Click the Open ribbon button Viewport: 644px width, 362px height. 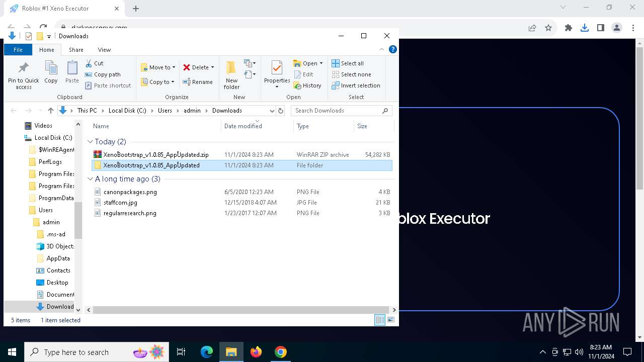coord(307,63)
